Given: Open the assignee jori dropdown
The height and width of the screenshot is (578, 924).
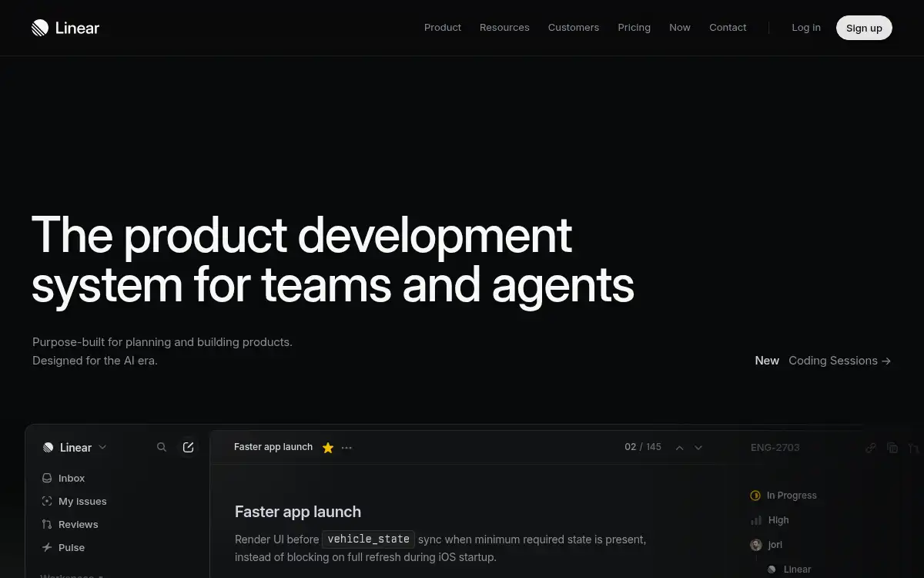Looking at the screenshot, I should coord(766,545).
